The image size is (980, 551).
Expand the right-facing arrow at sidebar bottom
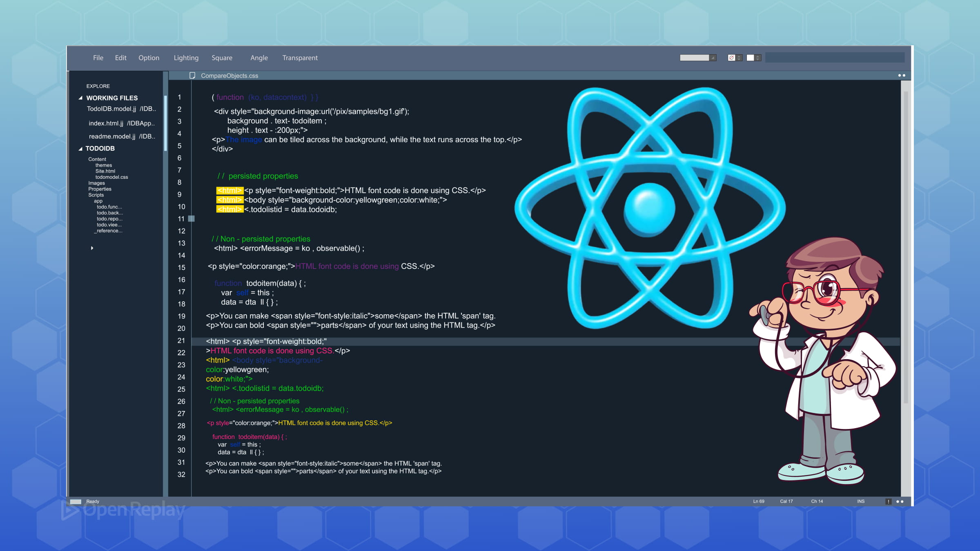coord(92,248)
